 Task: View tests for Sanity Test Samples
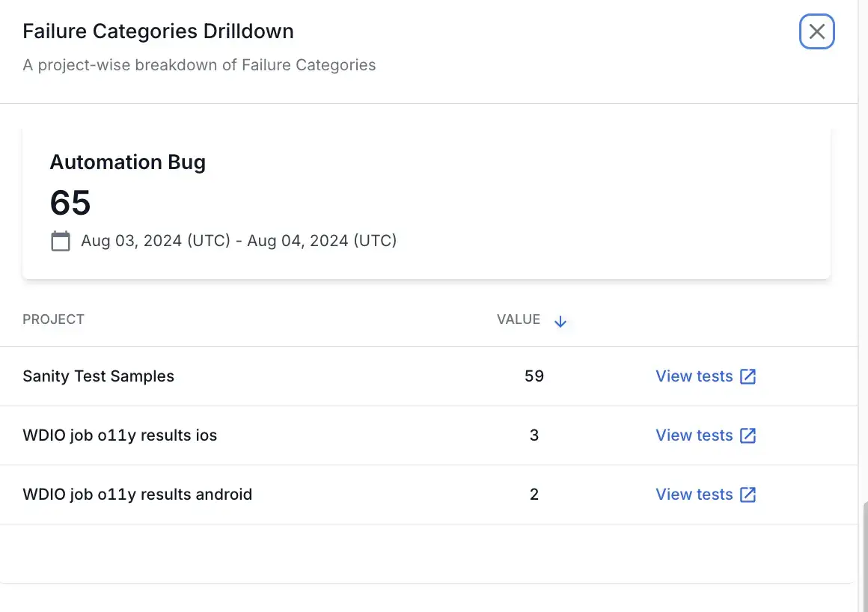[x=694, y=376]
